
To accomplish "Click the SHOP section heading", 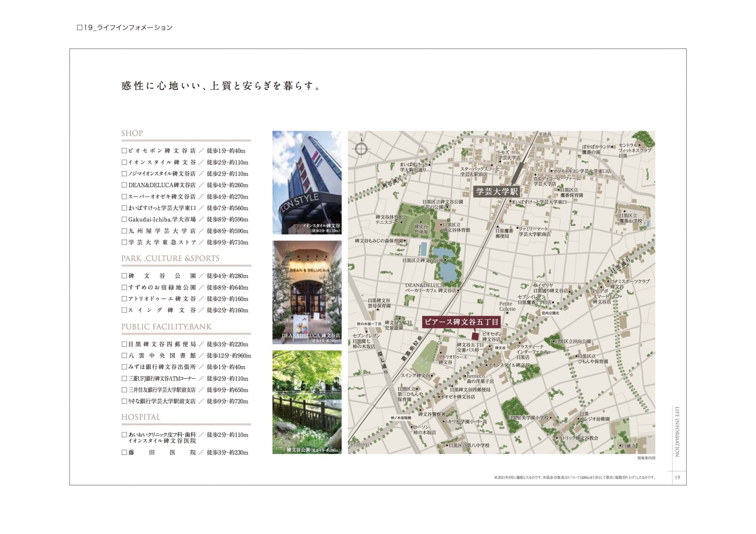I will pos(132,133).
